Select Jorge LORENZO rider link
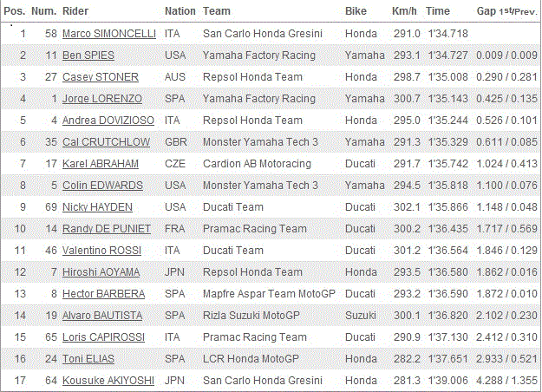This screenshot has width=542, height=392. 102,99
